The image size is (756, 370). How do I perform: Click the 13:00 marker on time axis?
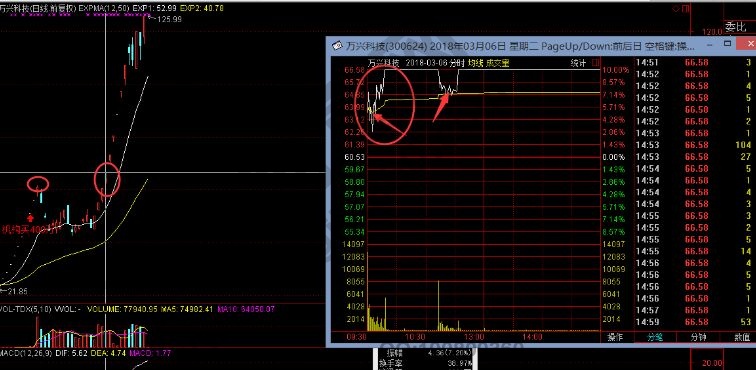click(474, 336)
